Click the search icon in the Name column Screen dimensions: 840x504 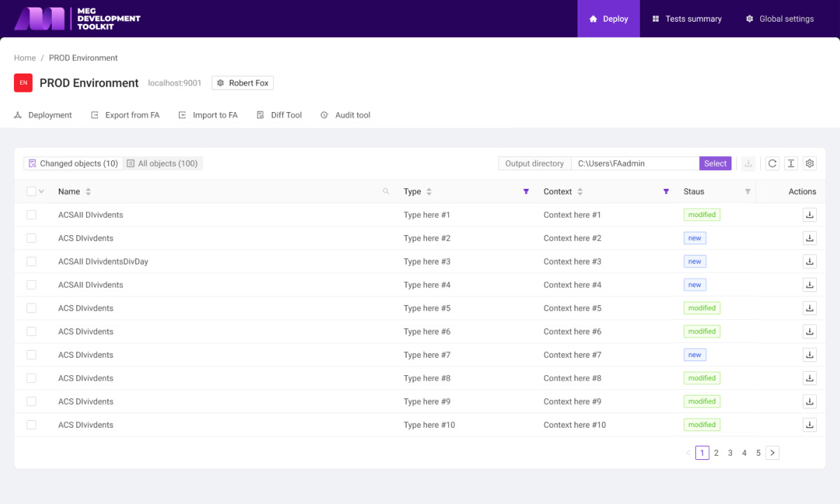[386, 191]
